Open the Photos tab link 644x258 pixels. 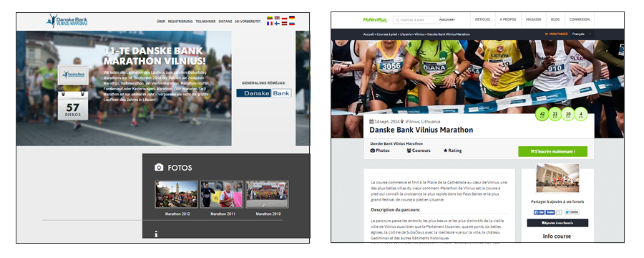click(380, 150)
